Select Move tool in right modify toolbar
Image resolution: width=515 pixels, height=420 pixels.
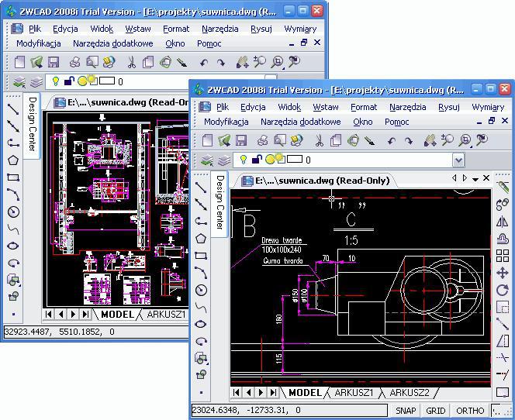(502, 273)
